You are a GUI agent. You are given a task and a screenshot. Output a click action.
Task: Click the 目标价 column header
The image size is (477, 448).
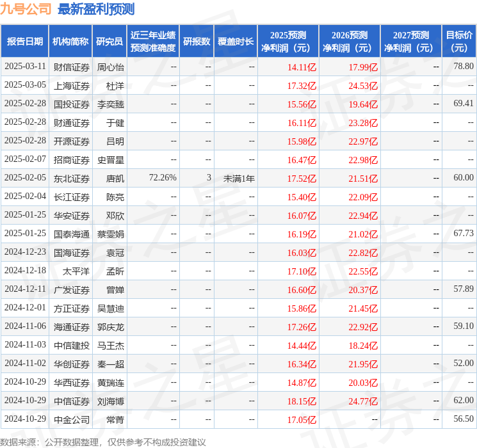pyautogui.click(x=459, y=42)
